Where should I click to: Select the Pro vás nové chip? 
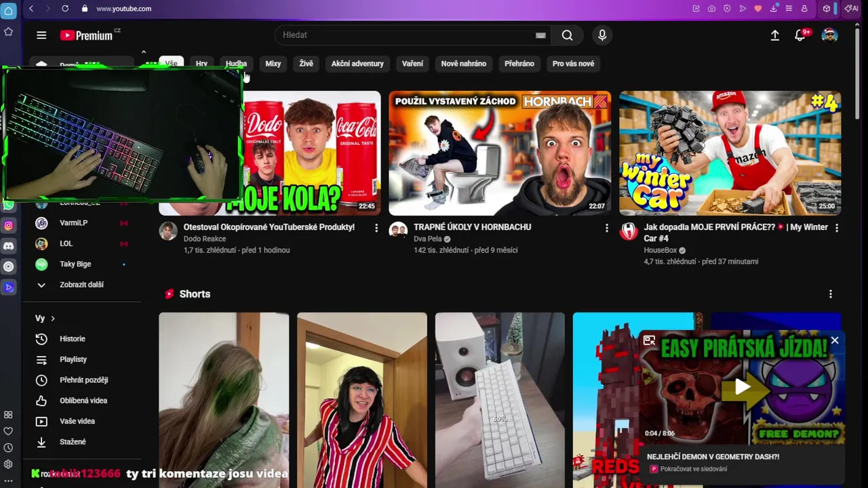coord(573,64)
